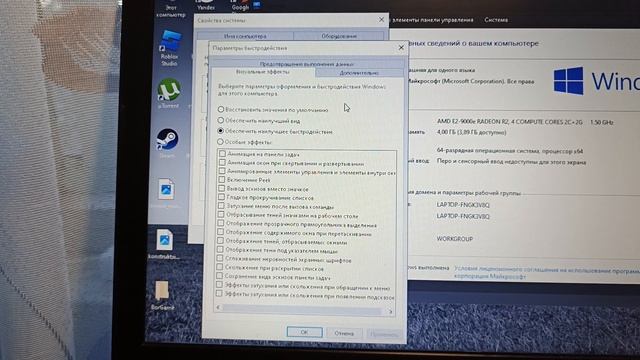Open 'Оборудование' tab in System Properties
This screenshot has width=640, height=360.
[x=339, y=36]
